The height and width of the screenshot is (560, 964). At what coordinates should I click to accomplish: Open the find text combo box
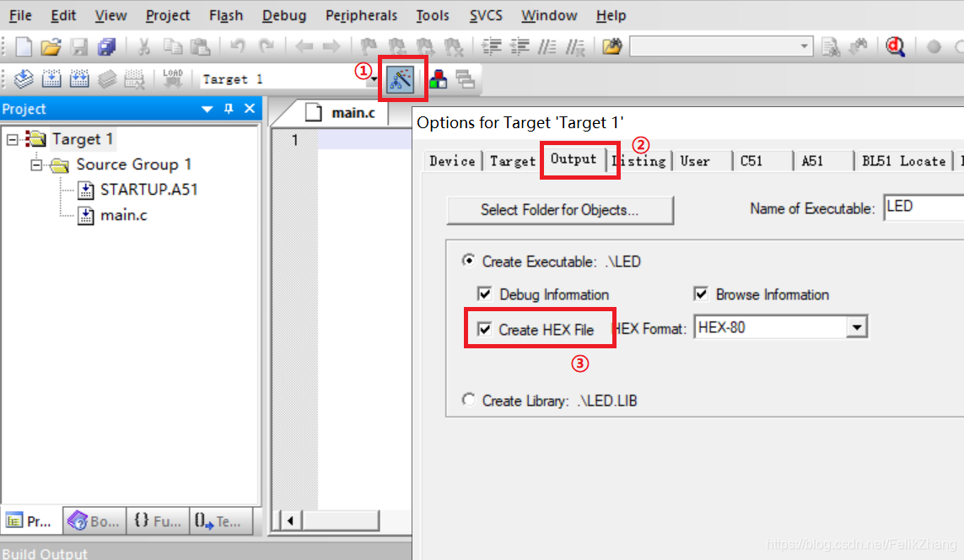pyautogui.click(x=721, y=46)
